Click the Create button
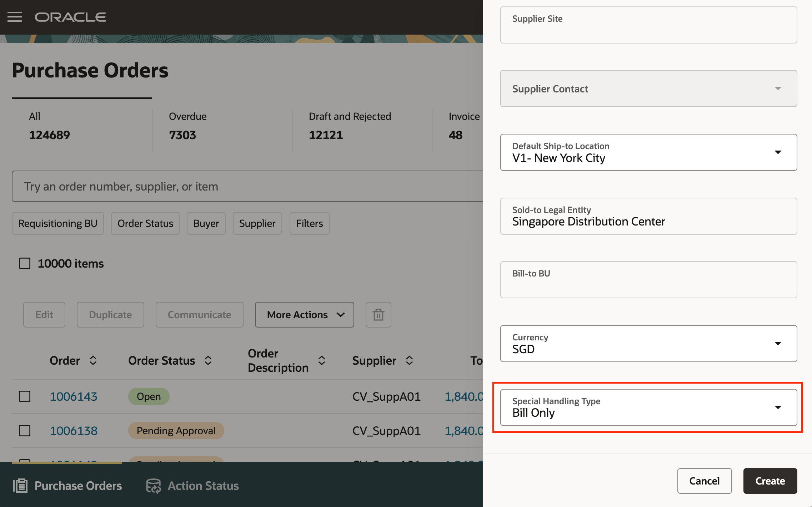Screen dimensions: 812x507 coord(770,481)
